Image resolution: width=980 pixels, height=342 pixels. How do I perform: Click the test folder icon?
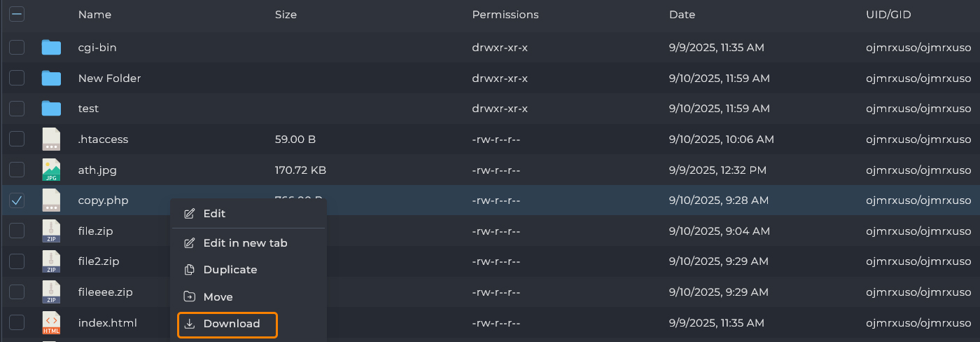(51, 109)
